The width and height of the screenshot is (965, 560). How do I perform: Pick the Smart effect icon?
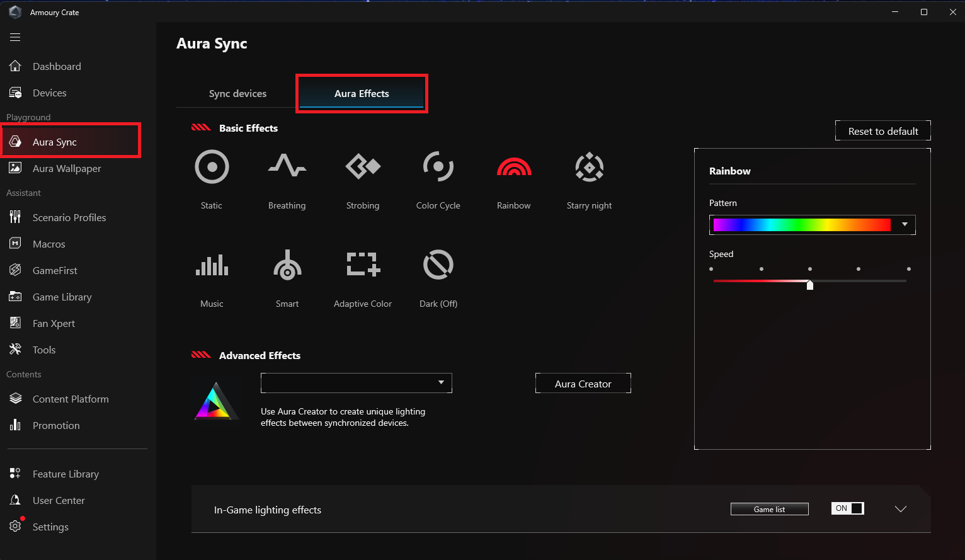287,265
